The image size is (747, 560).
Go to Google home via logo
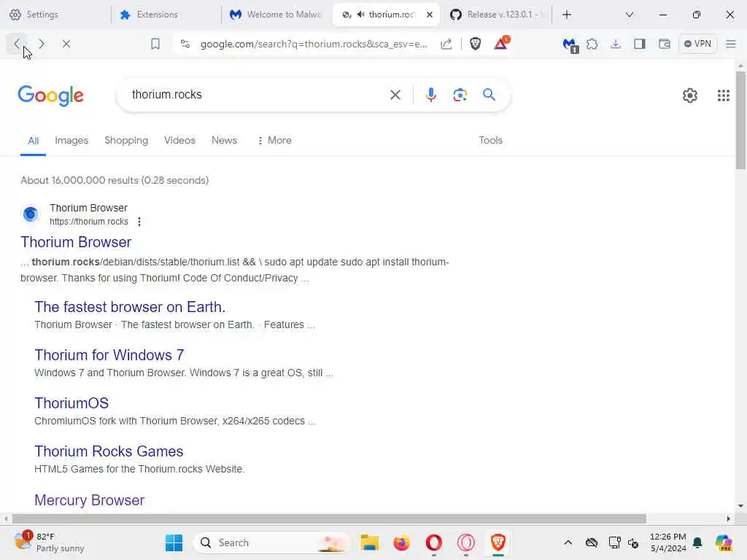pyautogui.click(x=50, y=96)
